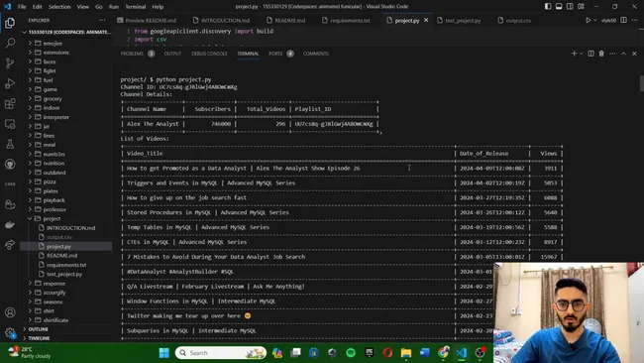644x363 pixels.
Task: Switch to the OUTPUT panel tab
Action: point(172,54)
